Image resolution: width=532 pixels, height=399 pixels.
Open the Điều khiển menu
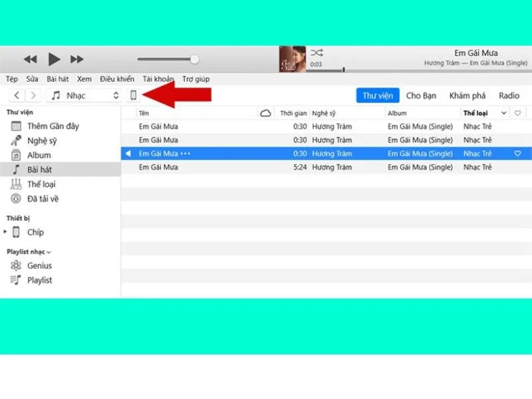[x=117, y=79]
